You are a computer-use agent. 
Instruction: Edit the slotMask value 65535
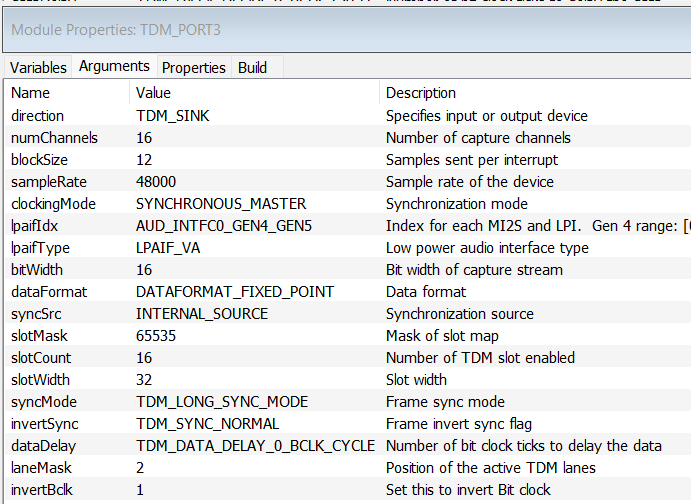(x=156, y=336)
